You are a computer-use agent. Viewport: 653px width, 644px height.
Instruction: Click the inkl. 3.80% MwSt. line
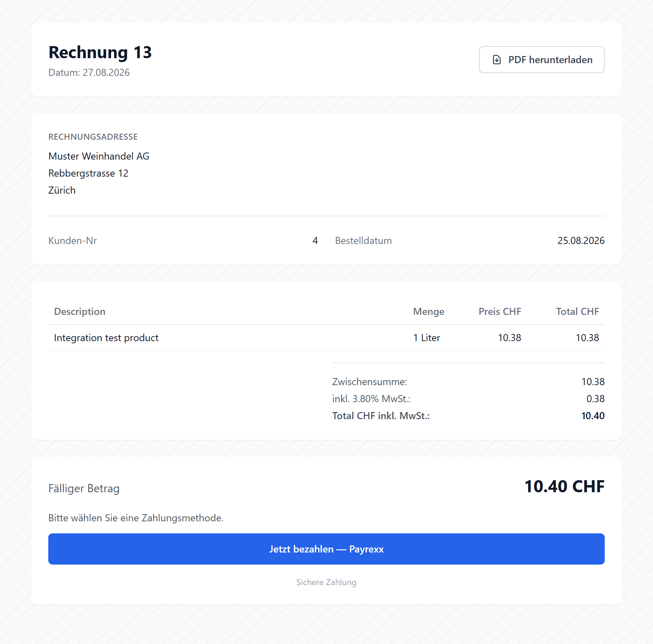coord(468,399)
